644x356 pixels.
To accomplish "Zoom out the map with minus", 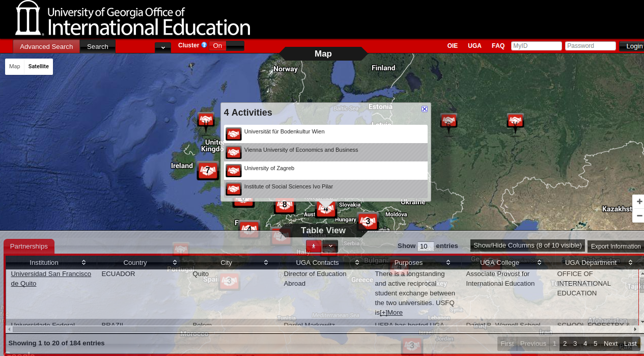I will pyautogui.click(x=639, y=215).
